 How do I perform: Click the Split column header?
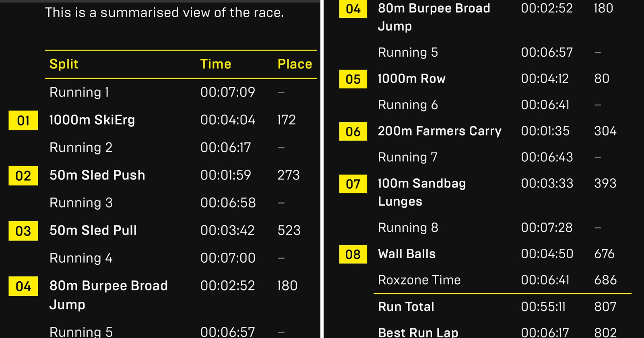(64, 64)
